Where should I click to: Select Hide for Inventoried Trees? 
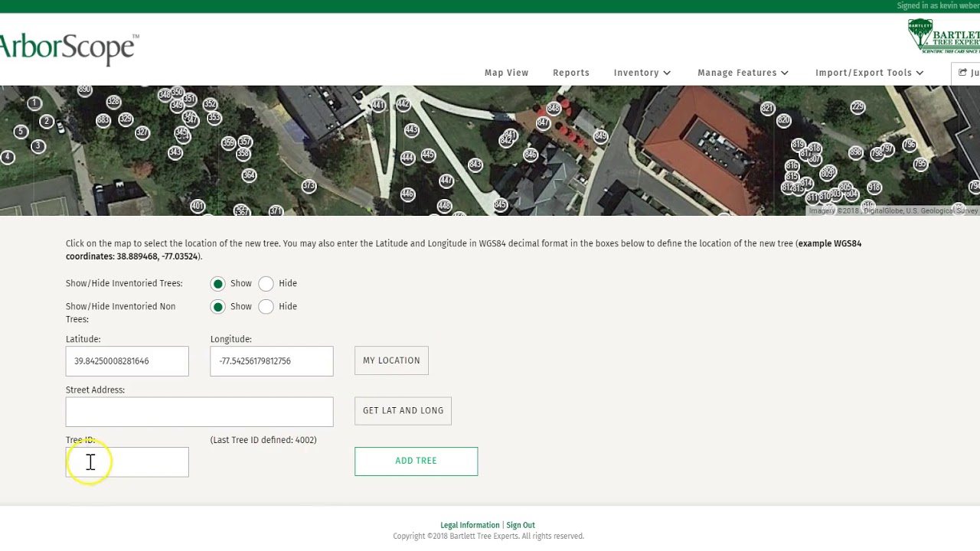[x=266, y=284]
